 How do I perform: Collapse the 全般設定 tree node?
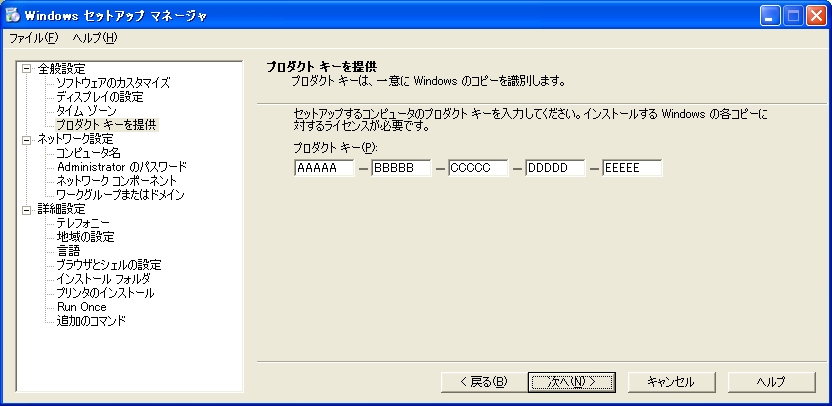[27, 70]
